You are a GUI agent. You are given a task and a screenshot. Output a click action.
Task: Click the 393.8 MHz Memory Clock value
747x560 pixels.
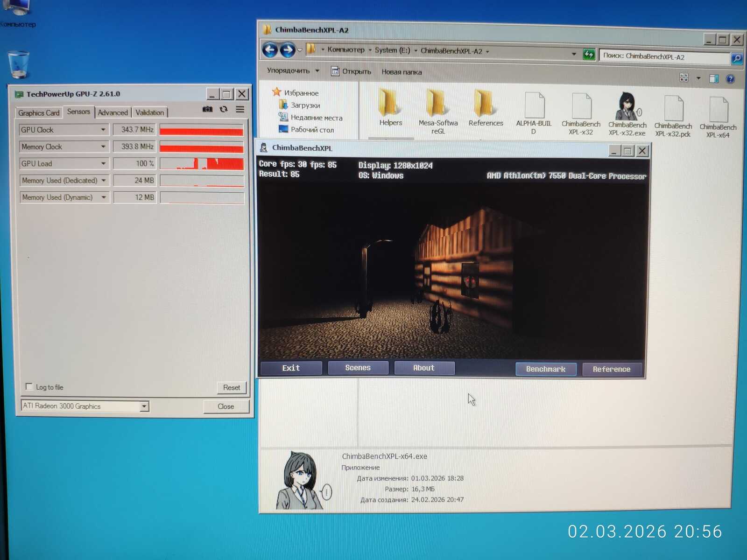[x=134, y=147]
